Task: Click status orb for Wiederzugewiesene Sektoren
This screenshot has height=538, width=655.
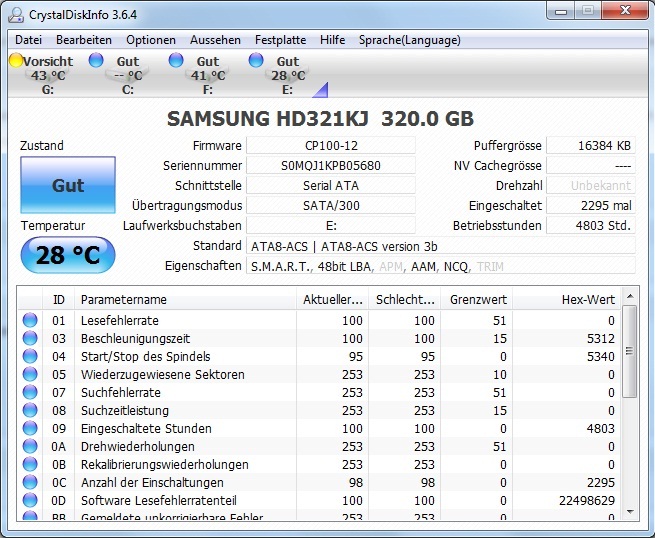Action: pyautogui.click(x=30, y=374)
